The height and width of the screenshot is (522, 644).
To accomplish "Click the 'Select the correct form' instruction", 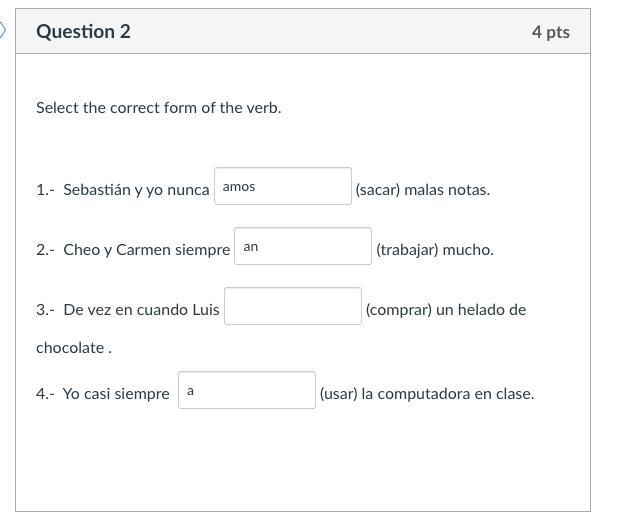I will point(158,107).
